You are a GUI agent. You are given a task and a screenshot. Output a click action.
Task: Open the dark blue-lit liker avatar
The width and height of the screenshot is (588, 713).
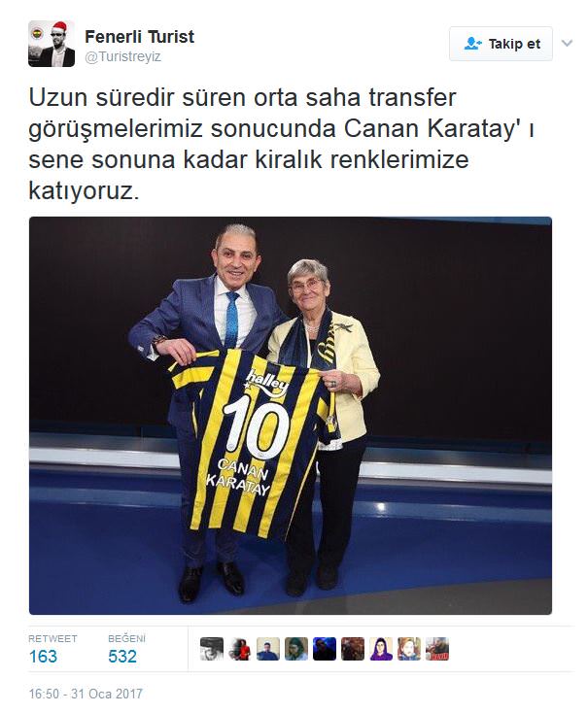pos(325,649)
